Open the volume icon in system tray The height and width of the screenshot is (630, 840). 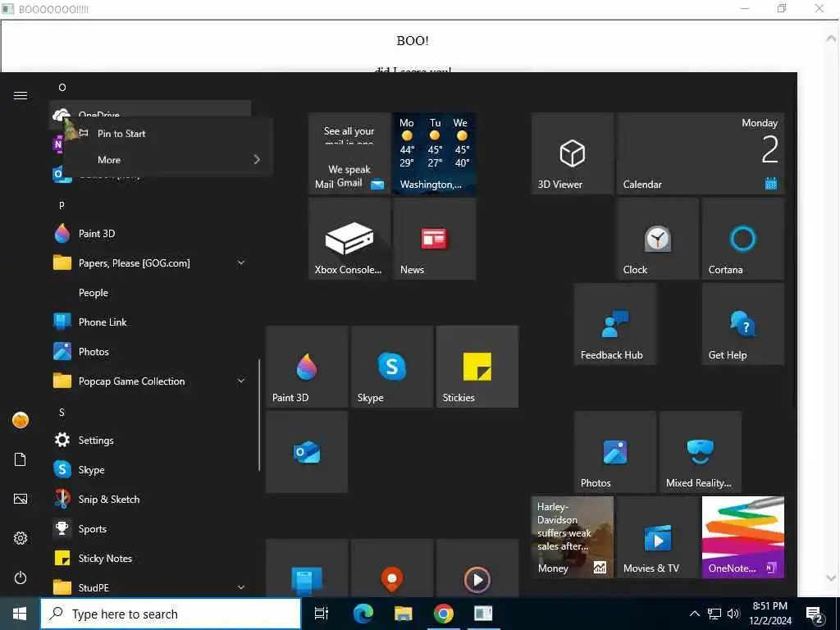coord(733,614)
